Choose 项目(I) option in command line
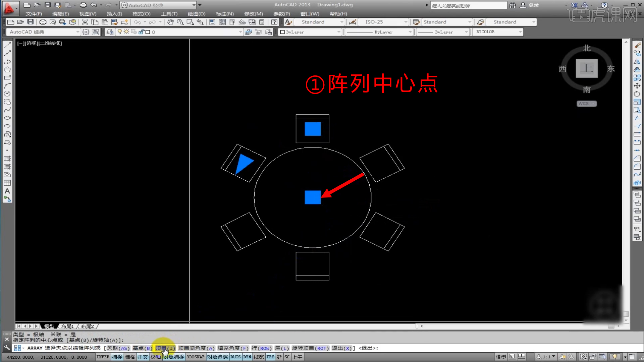This screenshot has width=644, height=362. (x=165, y=348)
